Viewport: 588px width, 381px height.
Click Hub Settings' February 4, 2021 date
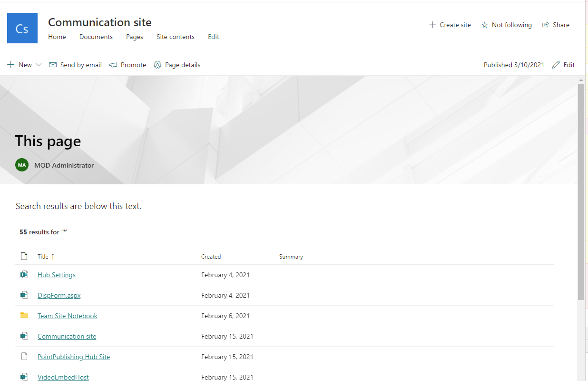[x=225, y=275]
